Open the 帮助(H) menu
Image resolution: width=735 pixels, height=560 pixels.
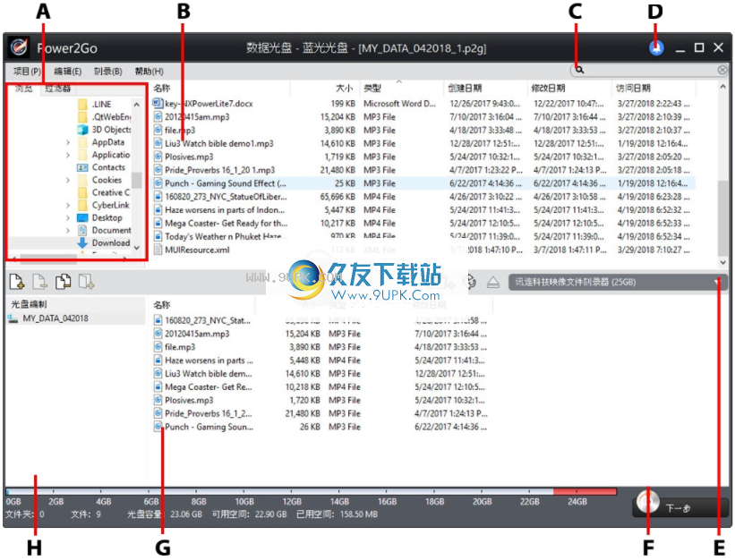pos(150,72)
